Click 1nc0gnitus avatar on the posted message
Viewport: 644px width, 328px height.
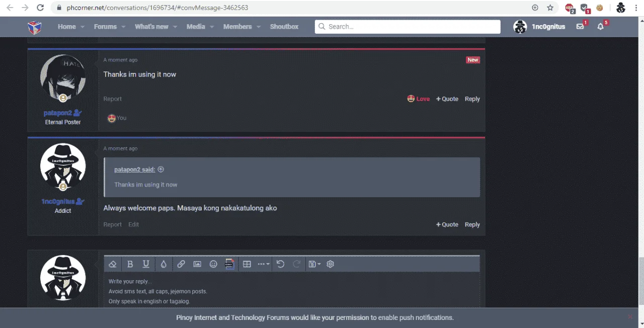pyautogui.click(x=63, y=167)
